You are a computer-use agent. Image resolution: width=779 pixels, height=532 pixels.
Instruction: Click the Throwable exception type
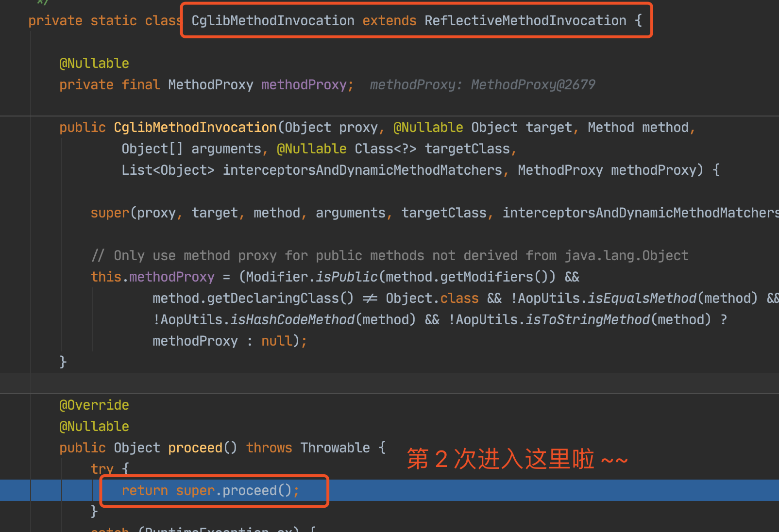335,448
